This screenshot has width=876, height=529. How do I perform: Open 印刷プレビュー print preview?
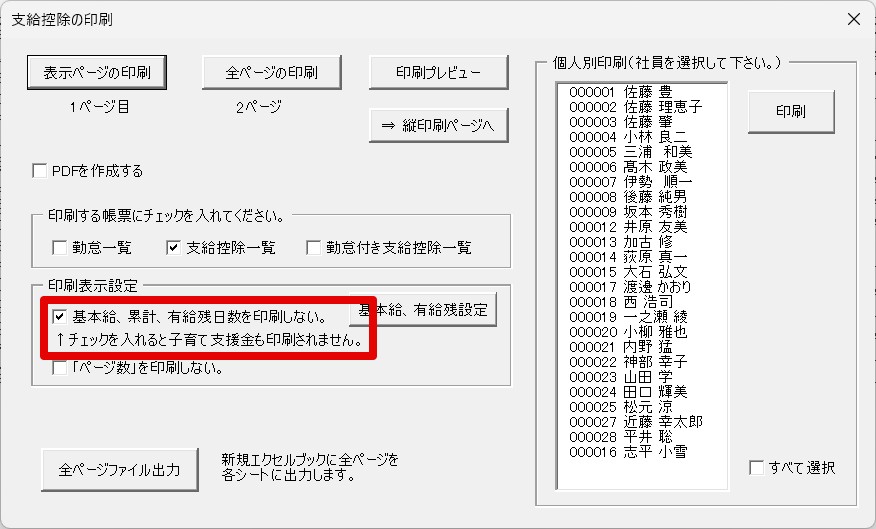pos(439,73)
